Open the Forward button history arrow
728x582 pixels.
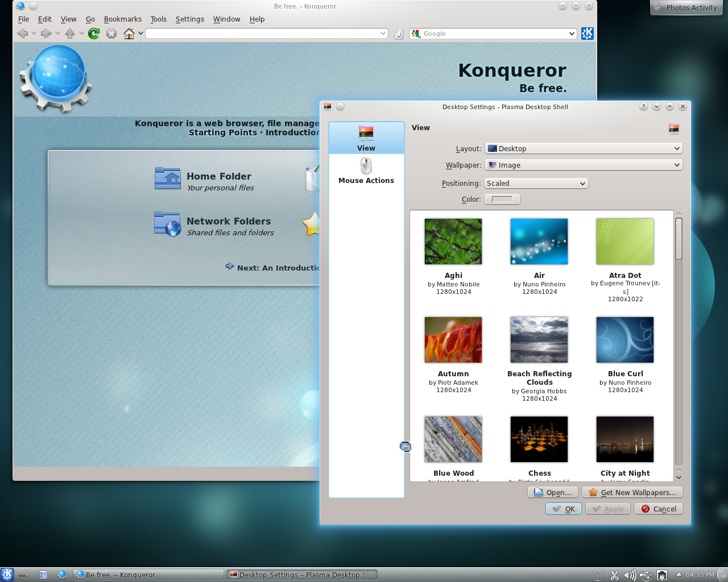point(57,34)
